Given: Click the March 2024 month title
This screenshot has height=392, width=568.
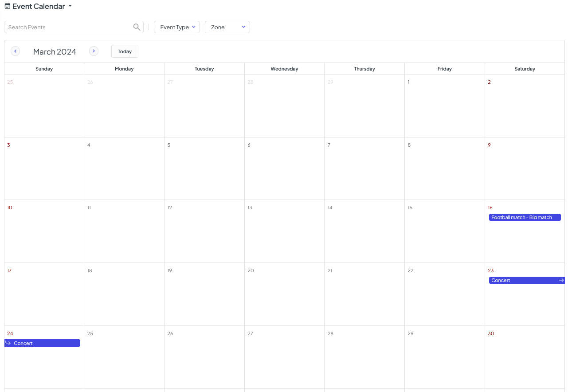Looking at the screenshot, I should 55,51.
